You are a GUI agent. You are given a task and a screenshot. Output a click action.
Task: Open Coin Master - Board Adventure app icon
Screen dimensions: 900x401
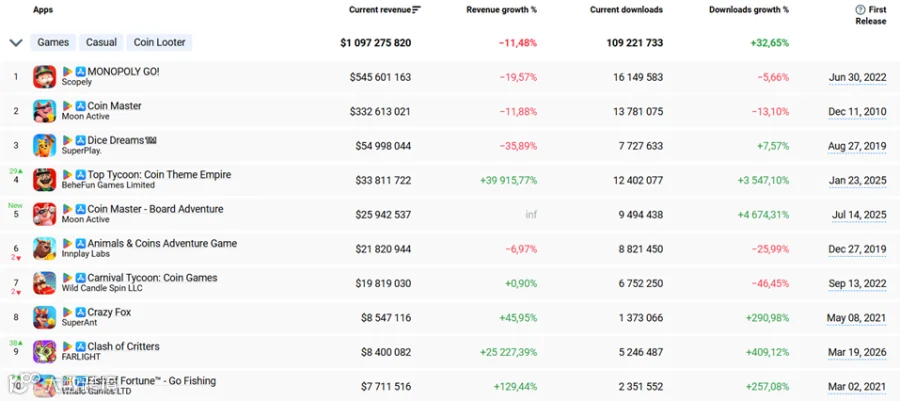tap(45, 215)
